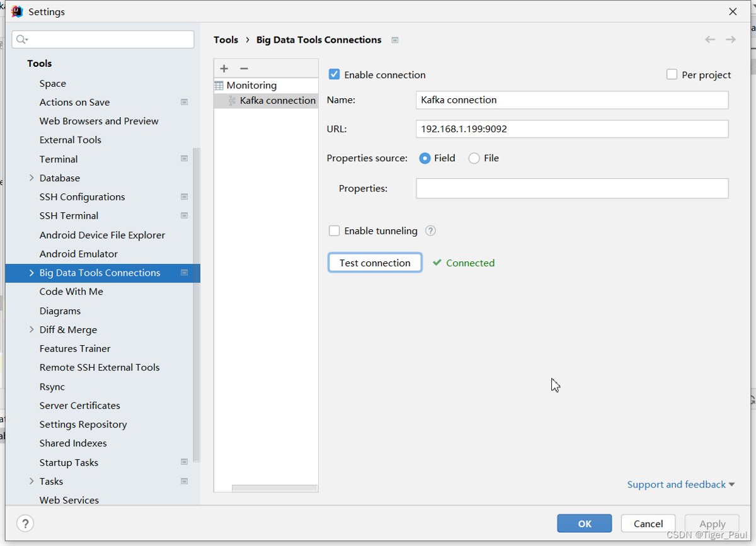Expand the Diff & Merge node
The width and height of the screenshot is (756, 546).
tap(31, 329)
